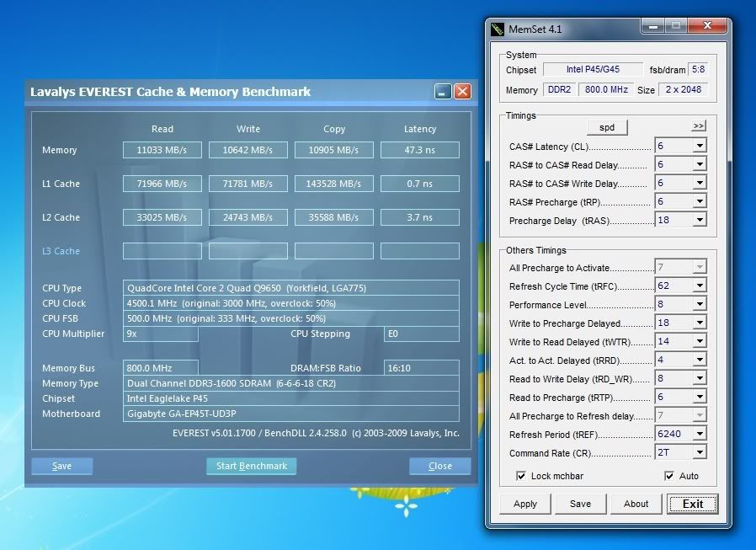The height and width of the screenshot is (550, 756).
Task: Open RAS# to CAS# Write Delay dropdown
Action: 700,183
